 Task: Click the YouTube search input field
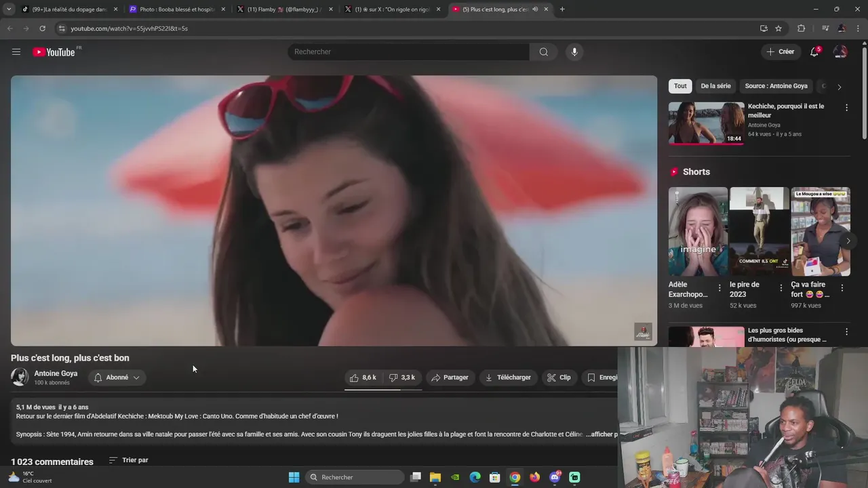tap(409, 52)
